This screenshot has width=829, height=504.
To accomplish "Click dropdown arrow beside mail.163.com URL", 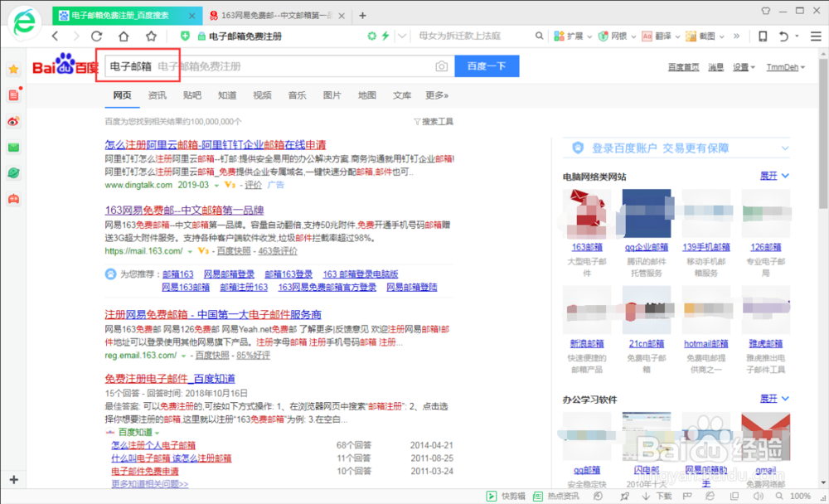I will 190,252.
